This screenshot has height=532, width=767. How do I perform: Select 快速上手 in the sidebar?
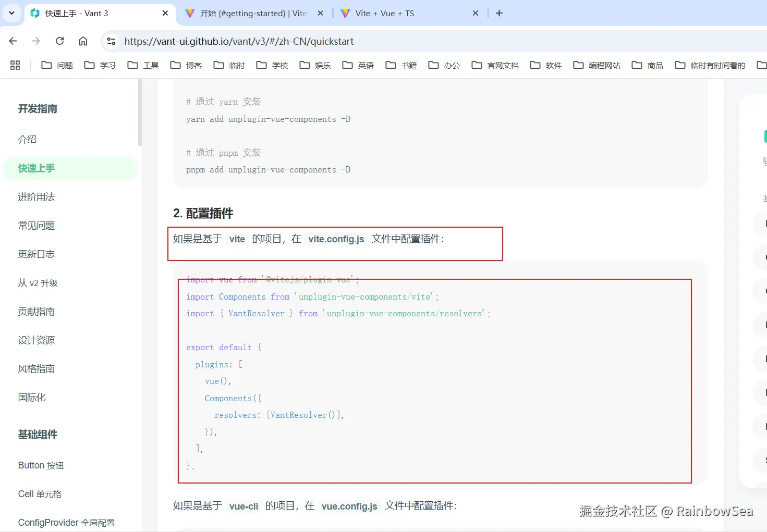(x=70, y=168)
